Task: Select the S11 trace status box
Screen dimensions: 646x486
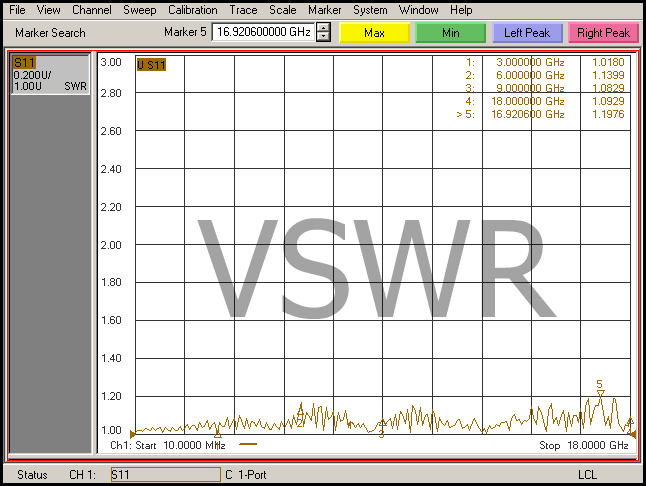Action: (x=50, y=75)
